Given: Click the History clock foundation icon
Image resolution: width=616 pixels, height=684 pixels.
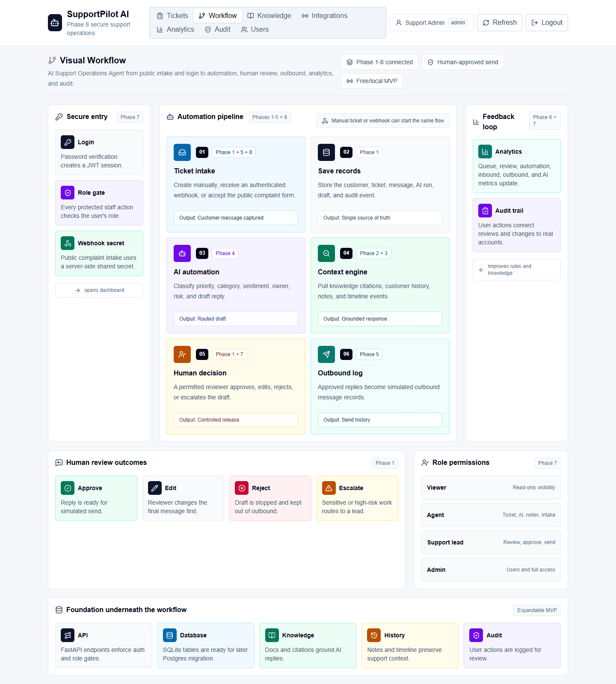Looking at the screenshot, I should [374, 635].
